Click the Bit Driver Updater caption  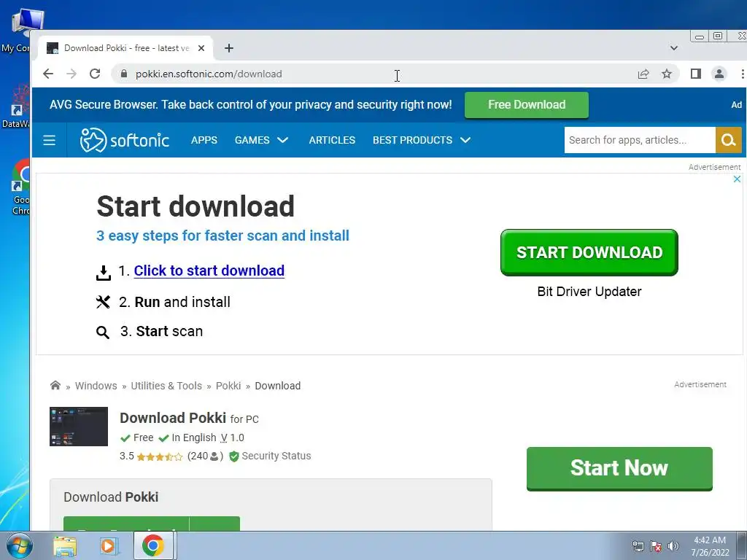click(x=589, y=292)
